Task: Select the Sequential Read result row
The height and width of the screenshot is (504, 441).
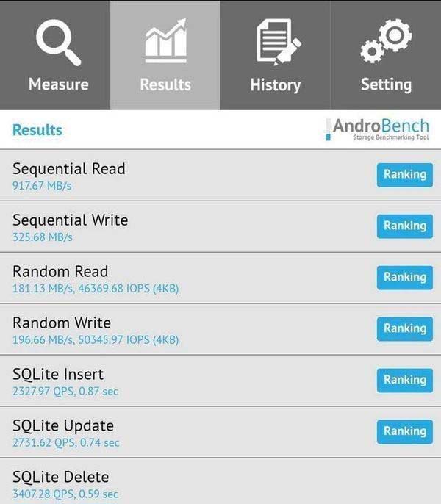Action: pyautogui.click(x=184, y=176)
